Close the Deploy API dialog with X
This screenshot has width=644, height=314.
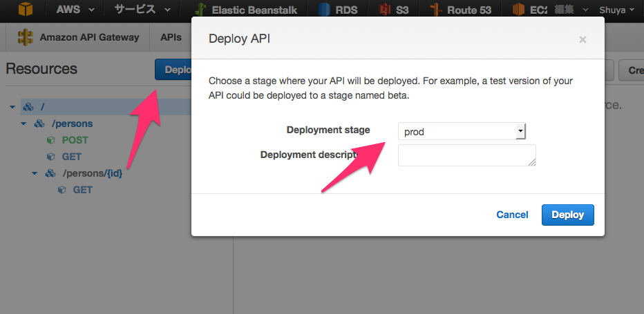tap(583, 39)
